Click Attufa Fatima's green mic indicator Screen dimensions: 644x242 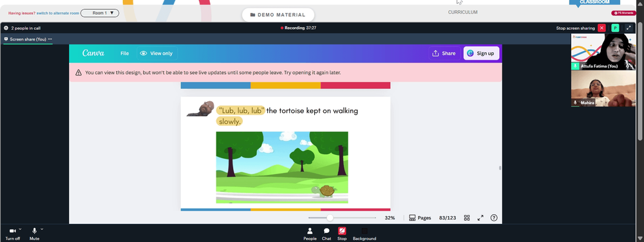click(x=575, y=66)
